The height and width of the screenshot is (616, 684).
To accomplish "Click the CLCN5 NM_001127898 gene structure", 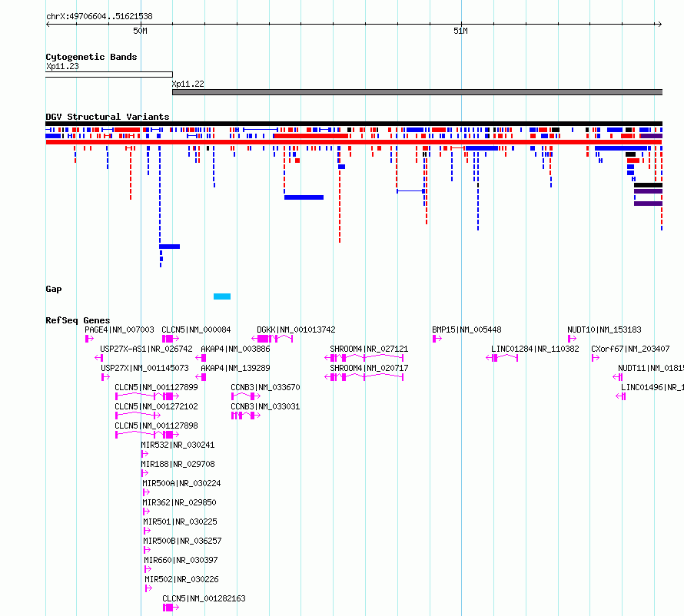I will pos(148,435).
